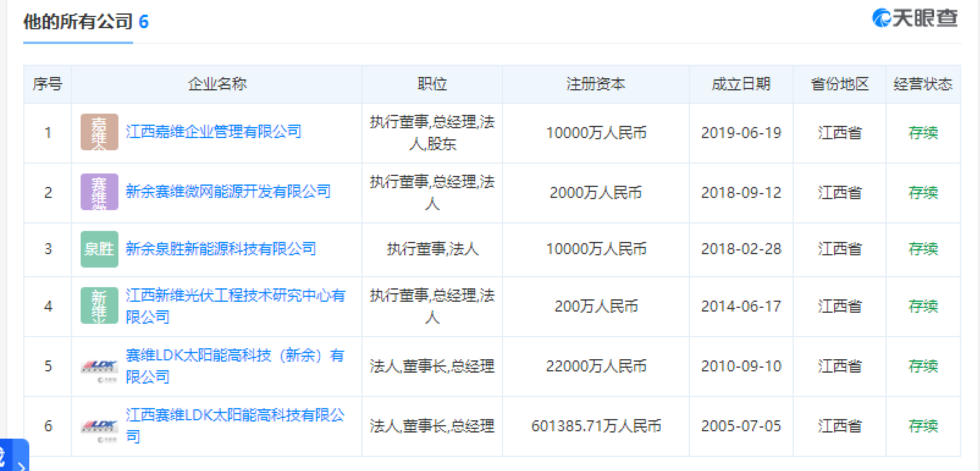Select the 他的所有公司 tab
Image resolution: width=980 pixels, height=471 pixels.
click(78, 23)
